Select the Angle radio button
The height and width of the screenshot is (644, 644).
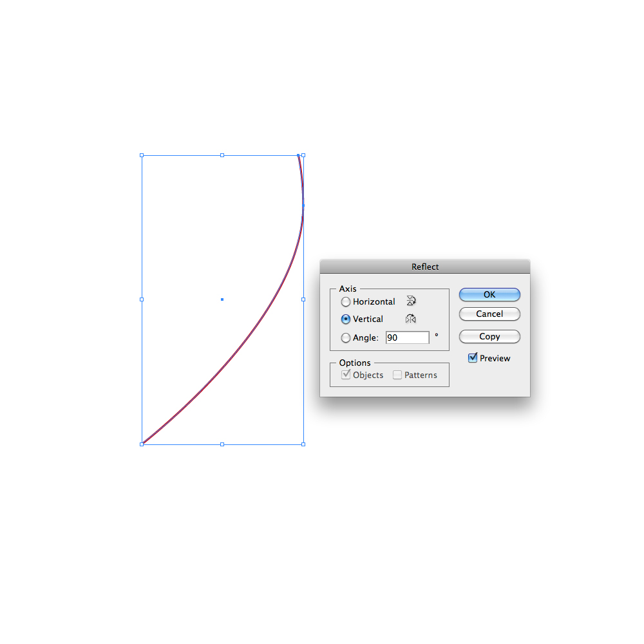[x=346, y=337]
